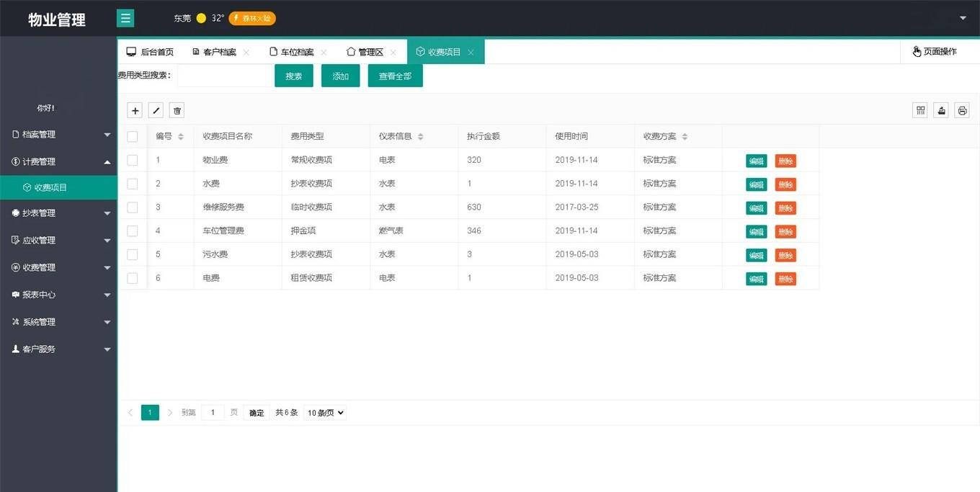Sort by 仪表信息 column arrows
Screen dimensions: 980x492
coord(421,136)
